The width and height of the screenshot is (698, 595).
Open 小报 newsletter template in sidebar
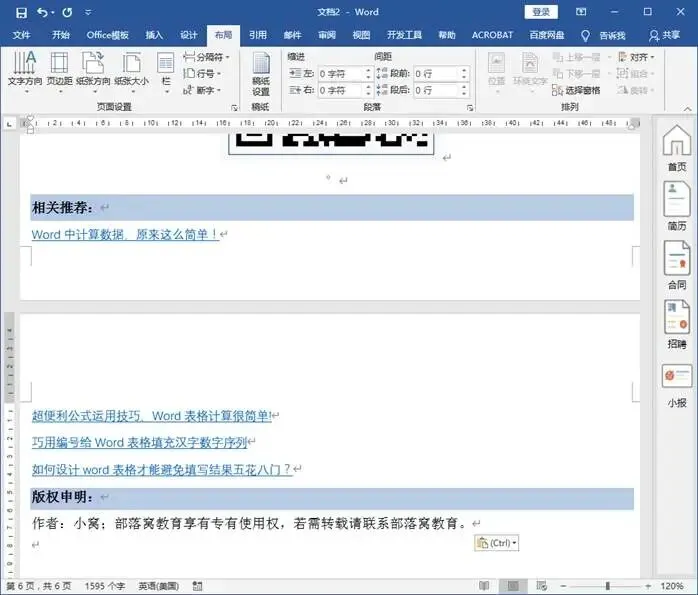(677, 385)
